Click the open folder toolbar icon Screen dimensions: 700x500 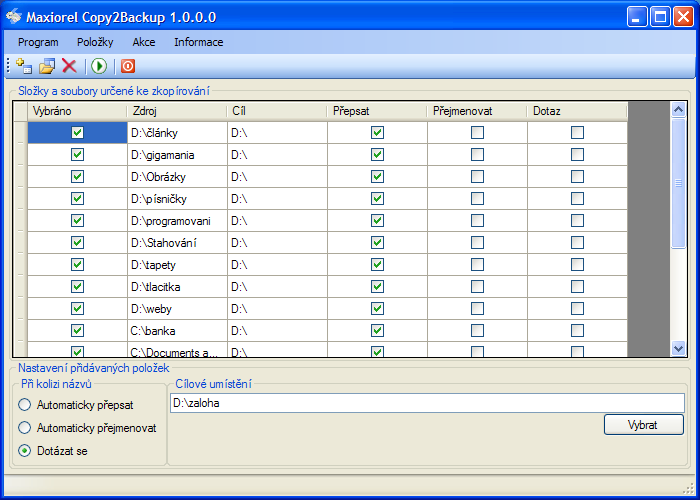pos(47,66)
